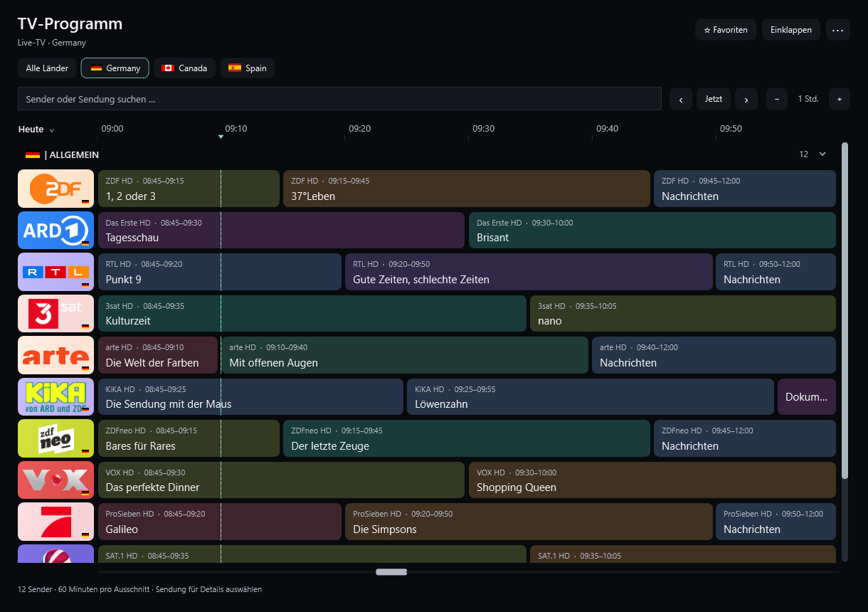
Task: Open Gute Zeiten, schlechte Zeiten programme
Action: (529, 272)
